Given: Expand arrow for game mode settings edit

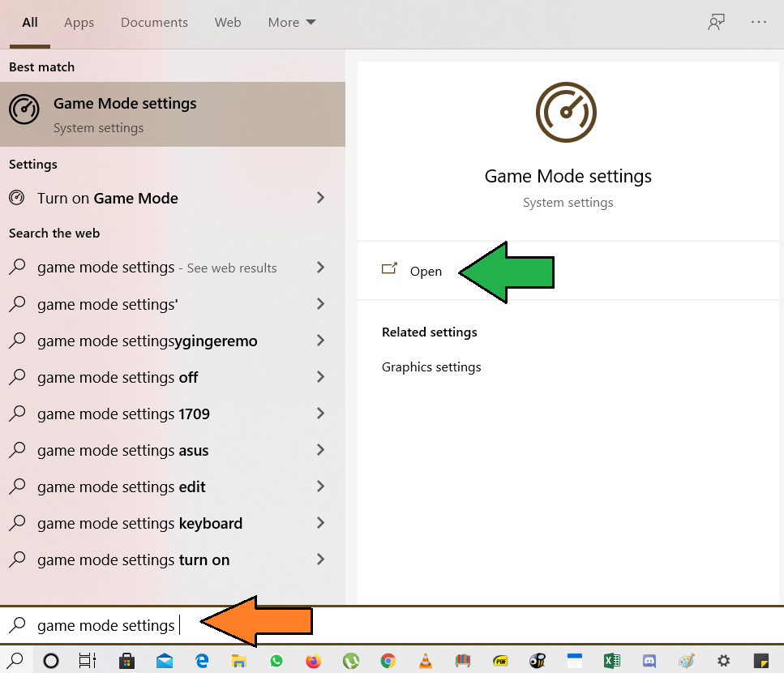Looking at the screenshot, I should [320, 487].
